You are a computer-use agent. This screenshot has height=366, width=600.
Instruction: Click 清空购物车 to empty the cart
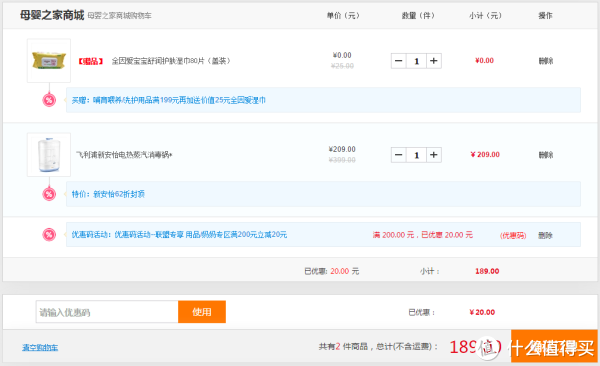click(x=40, y=348)
